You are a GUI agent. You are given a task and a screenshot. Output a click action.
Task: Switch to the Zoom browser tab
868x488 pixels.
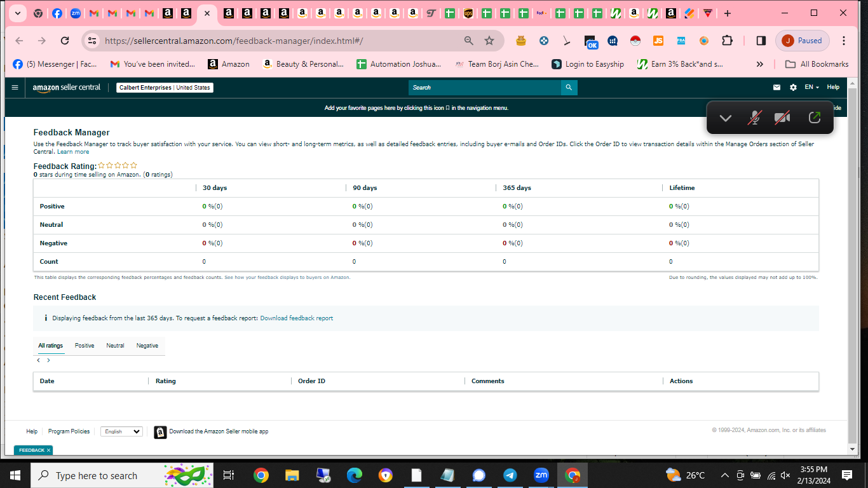[x=76, y=13]
